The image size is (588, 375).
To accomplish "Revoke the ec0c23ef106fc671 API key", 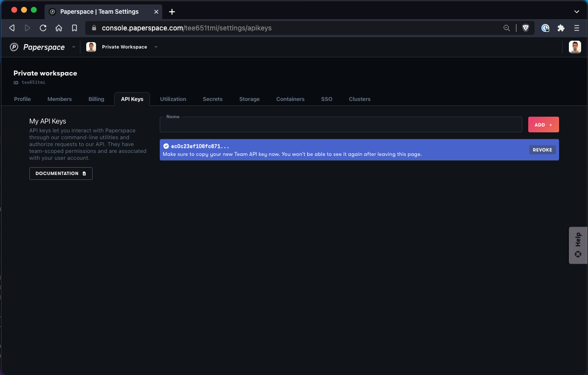I will [x=542, y=150].
